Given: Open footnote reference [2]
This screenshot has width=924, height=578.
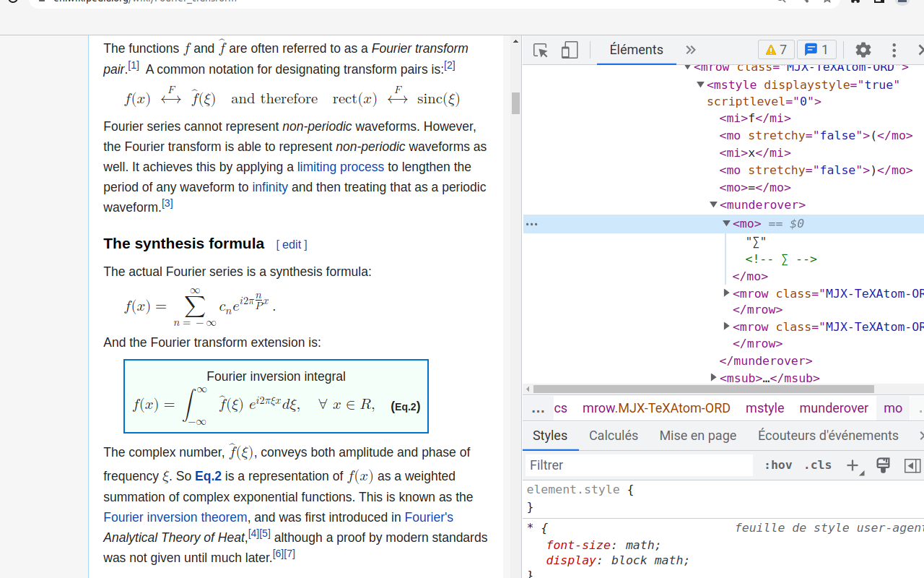Looking at the screenshot, I should click(x=450, y=66).
